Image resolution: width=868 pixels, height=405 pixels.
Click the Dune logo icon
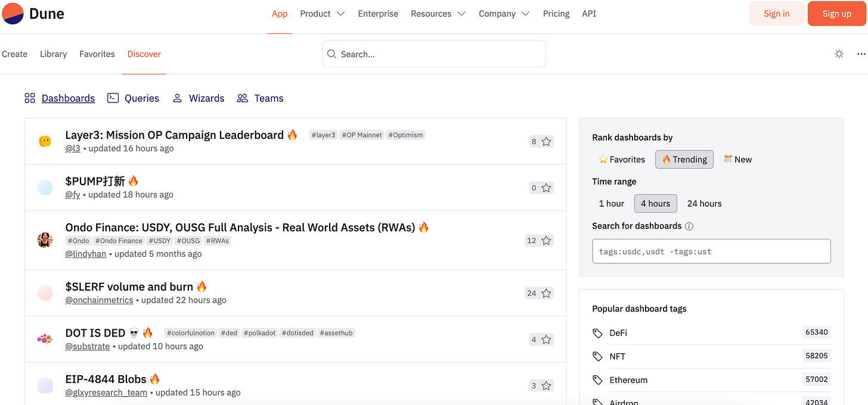[13, 13]
